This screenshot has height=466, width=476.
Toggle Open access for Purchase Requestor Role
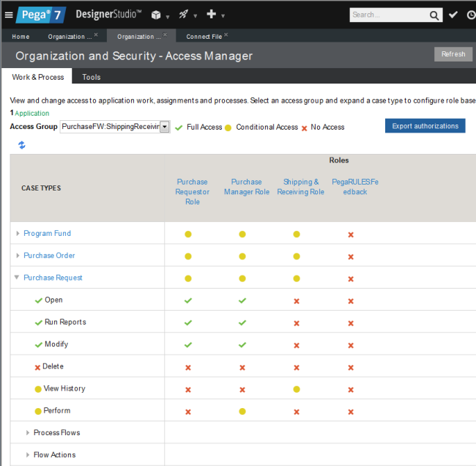pyautogui.click(x=188, y=300)
